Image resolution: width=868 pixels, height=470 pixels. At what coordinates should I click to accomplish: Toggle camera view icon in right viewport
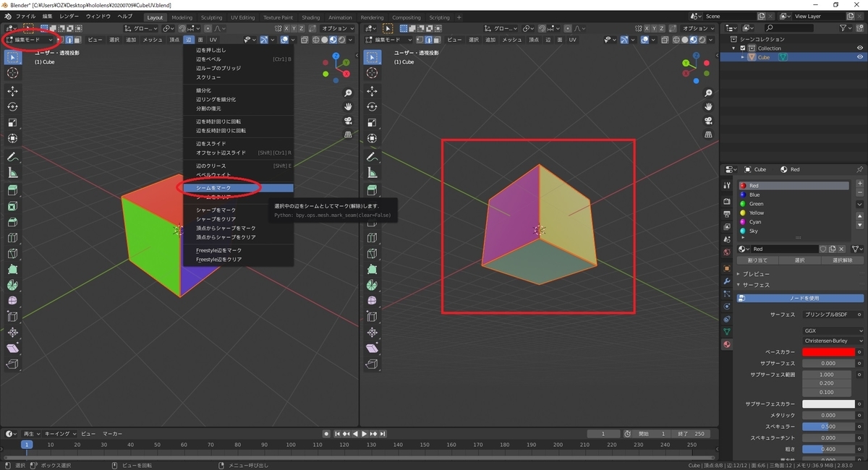click(x=709, y=121)
